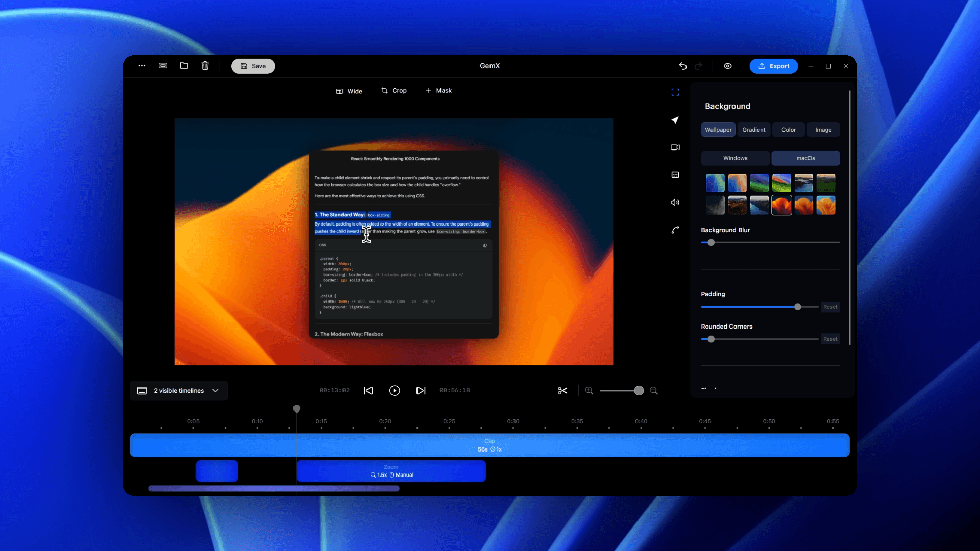Reset the Rounded Corners value

click(x=830, y=339)
